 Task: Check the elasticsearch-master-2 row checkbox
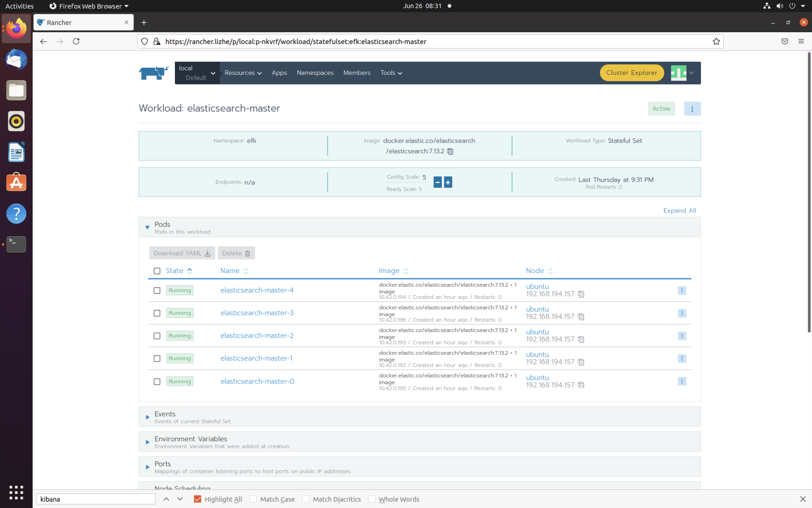click(157, 336)
